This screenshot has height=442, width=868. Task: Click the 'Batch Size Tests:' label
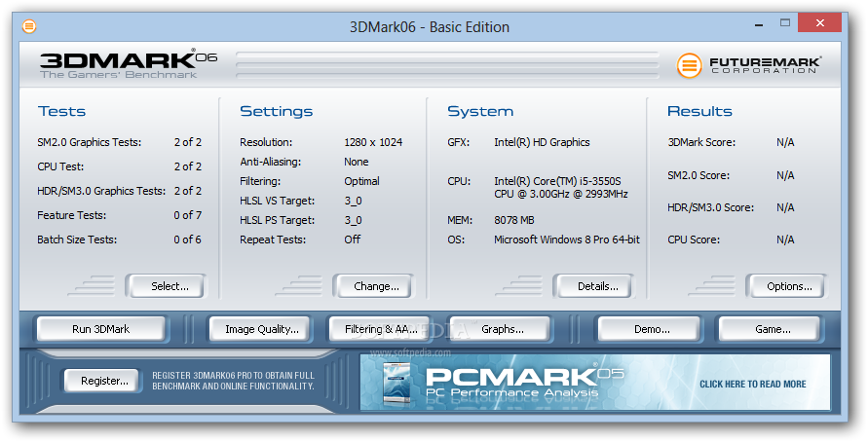click(77, 239)
